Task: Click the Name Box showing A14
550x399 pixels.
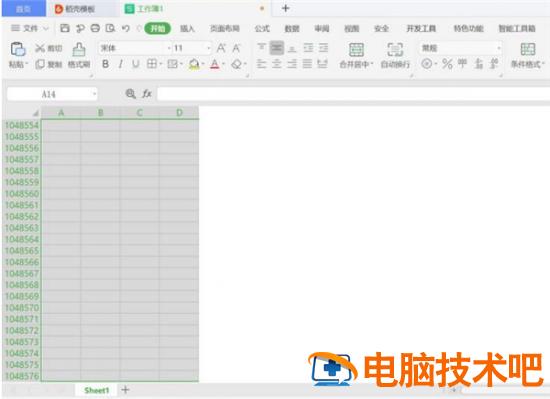Action: coord(49,94)
